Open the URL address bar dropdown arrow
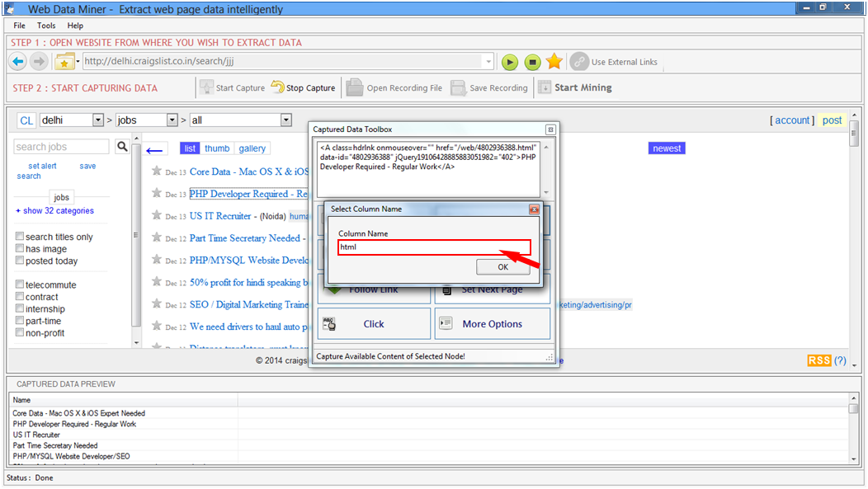 pos(488,61)
